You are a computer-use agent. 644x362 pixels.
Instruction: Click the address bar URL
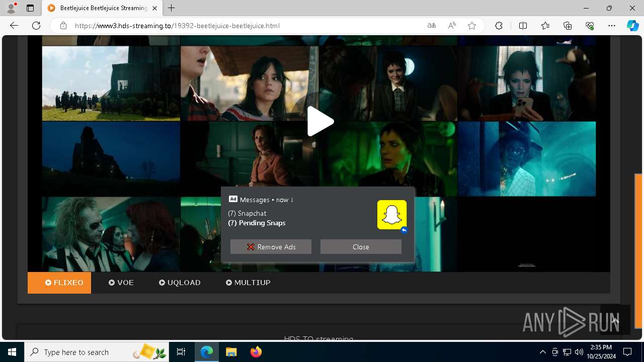[177, 26]
